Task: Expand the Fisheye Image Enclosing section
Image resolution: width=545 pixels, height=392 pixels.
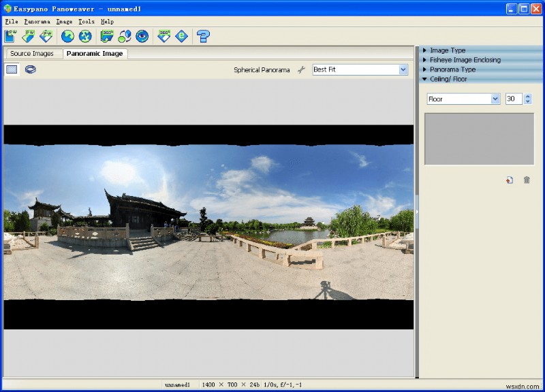Action: tap(463, 60)
